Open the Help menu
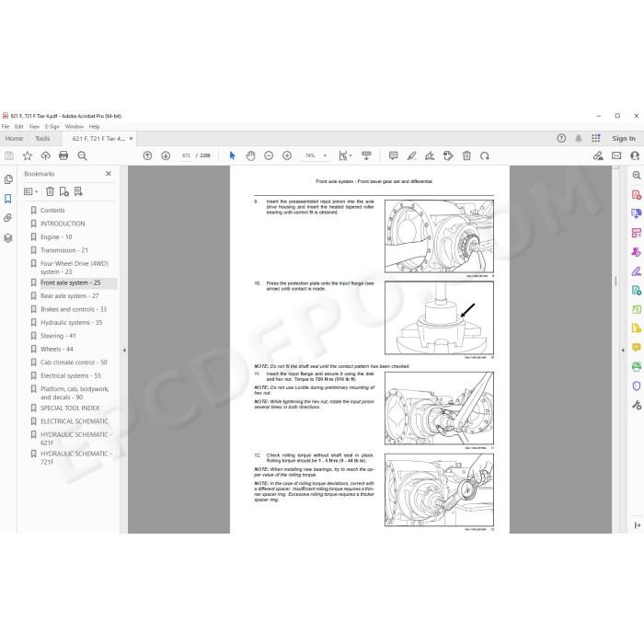The height and width of the screenshot is (644, 644). pyautogui.click(x=95, y=127)
